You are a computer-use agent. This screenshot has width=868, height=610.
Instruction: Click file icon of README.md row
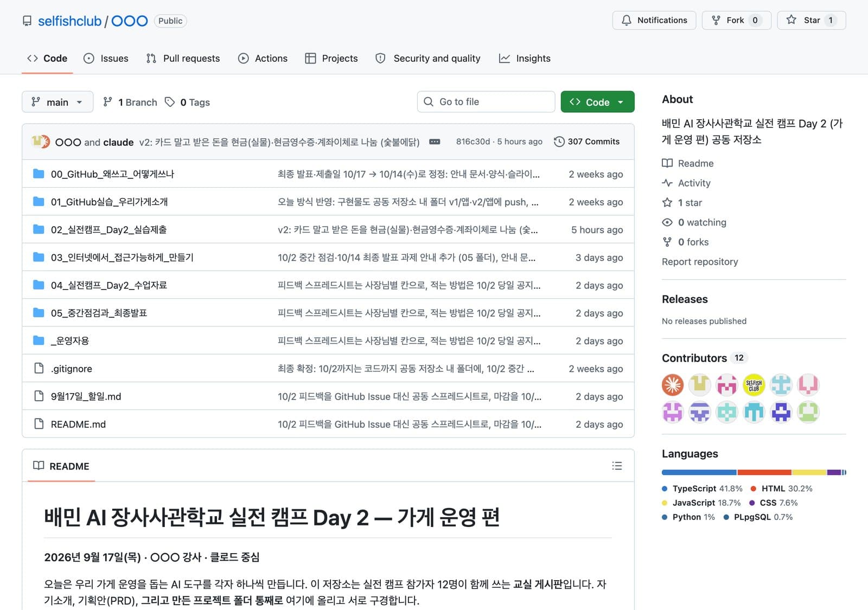(39, 424)
